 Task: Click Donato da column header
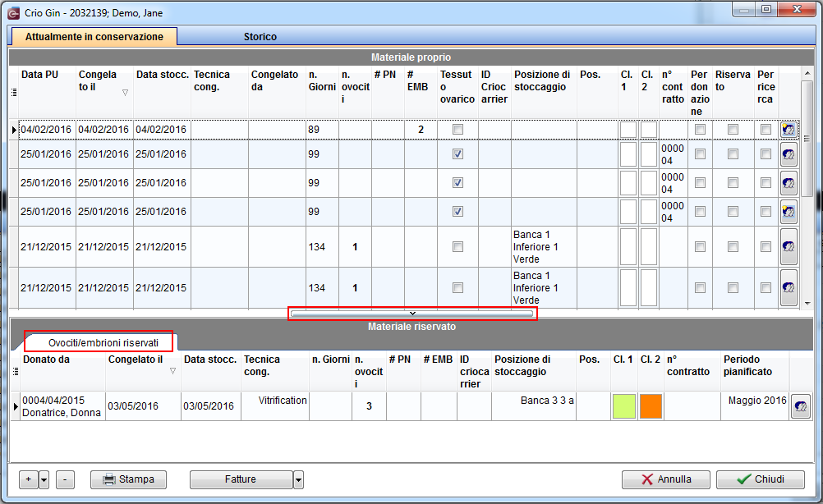click(x=63, y=371)
